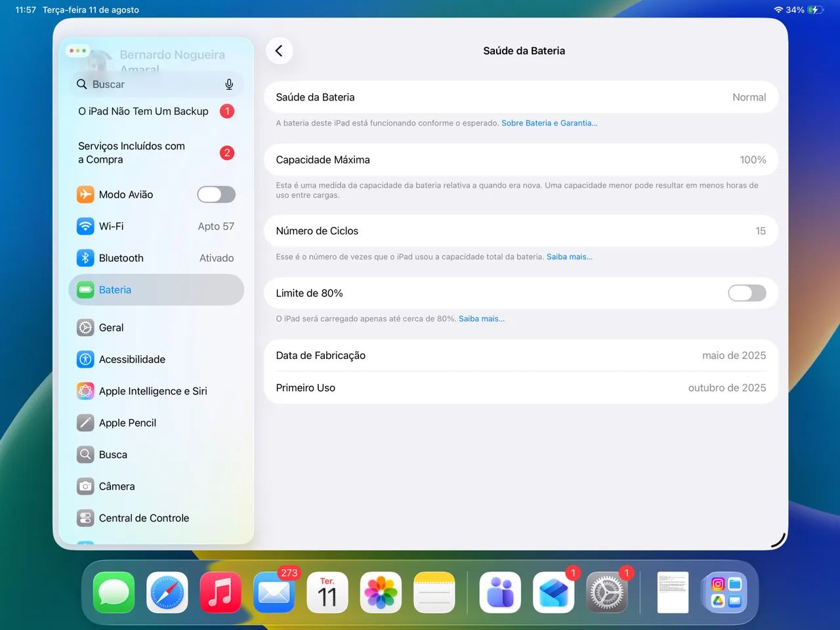Open 'Serviços Incluídos com a Compra' item

coord(156,152)
